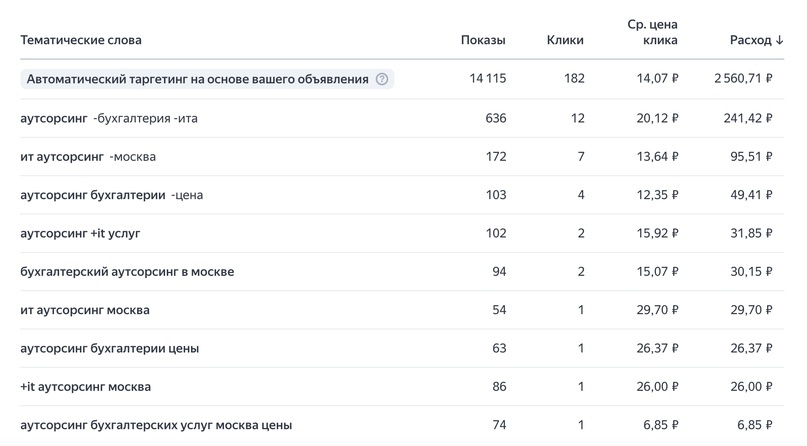Click keyword аутсорсинг бухгалтерии -цена

pyautogui.click(x=111, y=195)
